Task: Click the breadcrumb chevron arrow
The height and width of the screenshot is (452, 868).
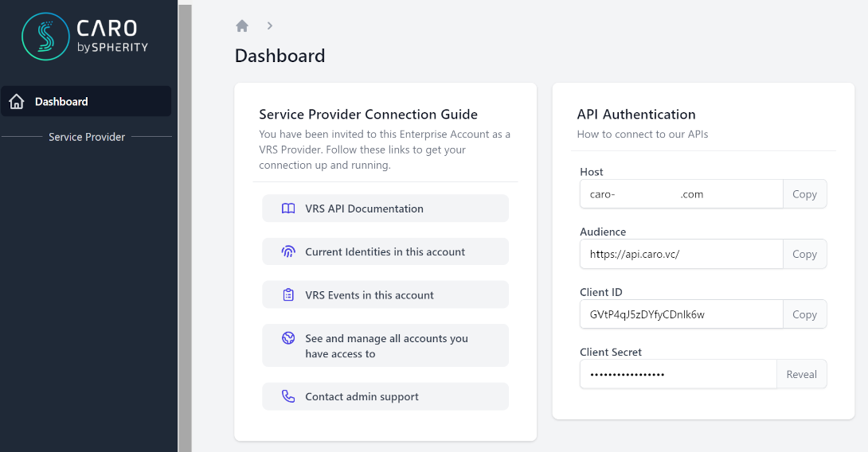Action: click(270, 26)
